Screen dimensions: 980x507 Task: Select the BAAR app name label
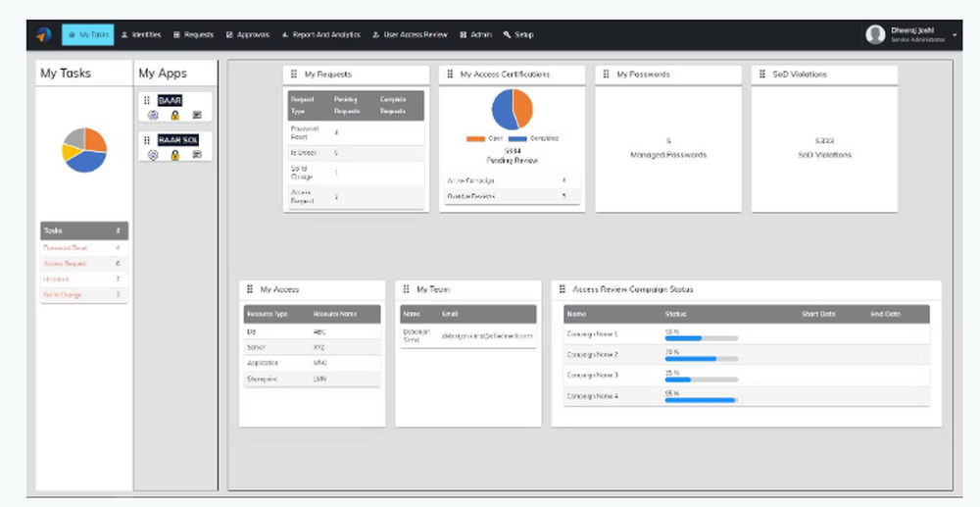170,100
